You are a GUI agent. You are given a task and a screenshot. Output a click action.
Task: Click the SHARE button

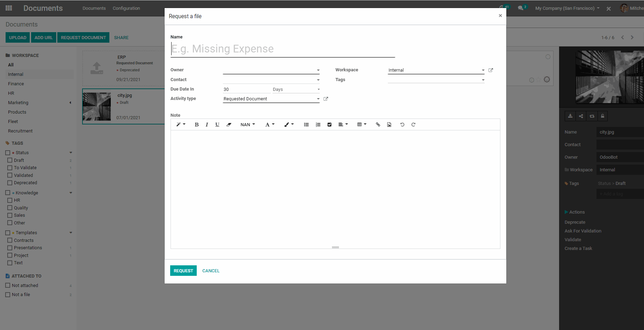coord(121,37)
